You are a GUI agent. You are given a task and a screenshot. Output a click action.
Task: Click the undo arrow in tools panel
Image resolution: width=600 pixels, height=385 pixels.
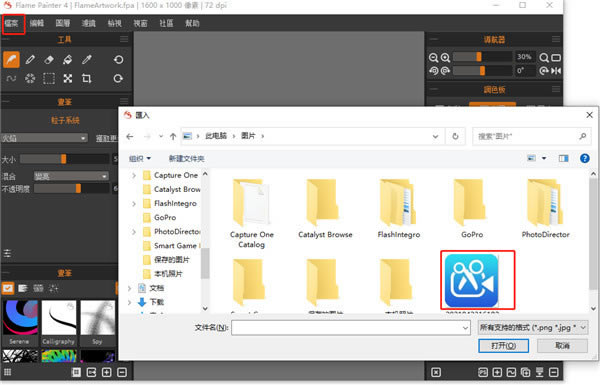119,60
